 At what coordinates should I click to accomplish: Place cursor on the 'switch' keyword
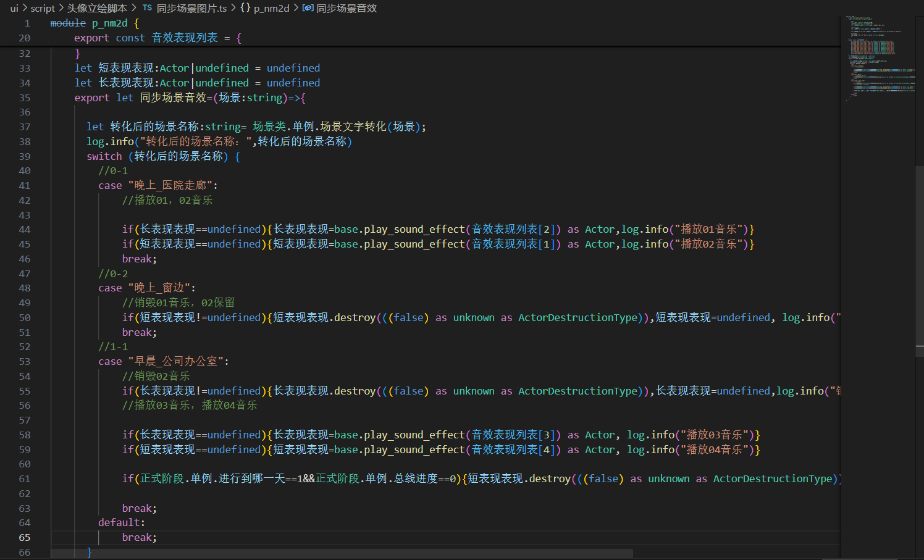pos(104,157)
